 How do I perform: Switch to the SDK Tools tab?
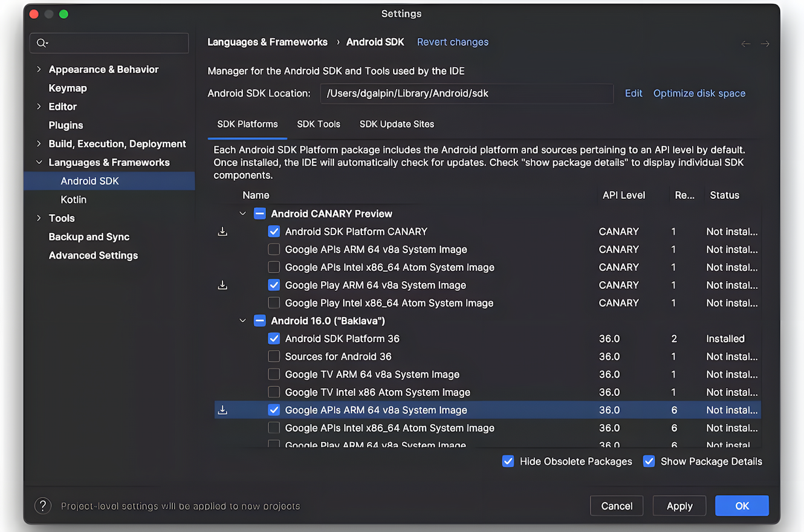(319, 124)
